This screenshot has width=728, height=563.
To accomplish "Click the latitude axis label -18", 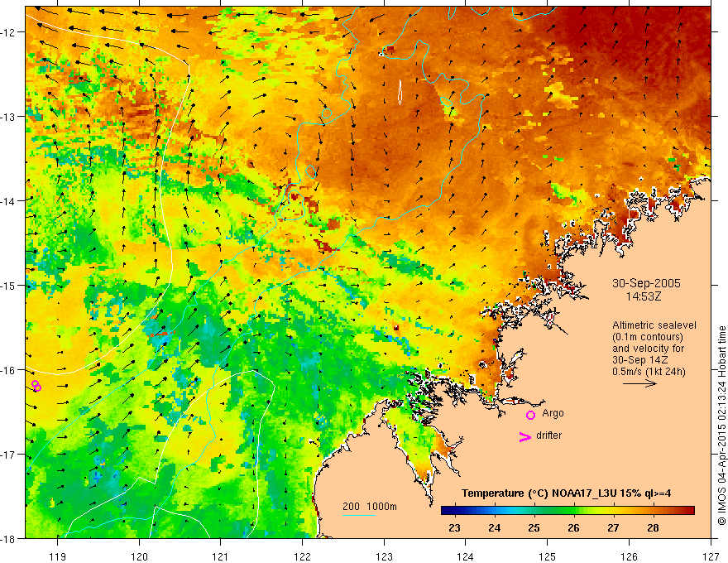I will tap(10, 539).
